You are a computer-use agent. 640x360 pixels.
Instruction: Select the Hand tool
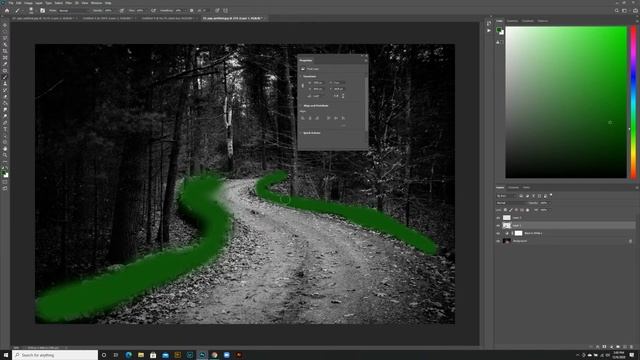point(5,149)
